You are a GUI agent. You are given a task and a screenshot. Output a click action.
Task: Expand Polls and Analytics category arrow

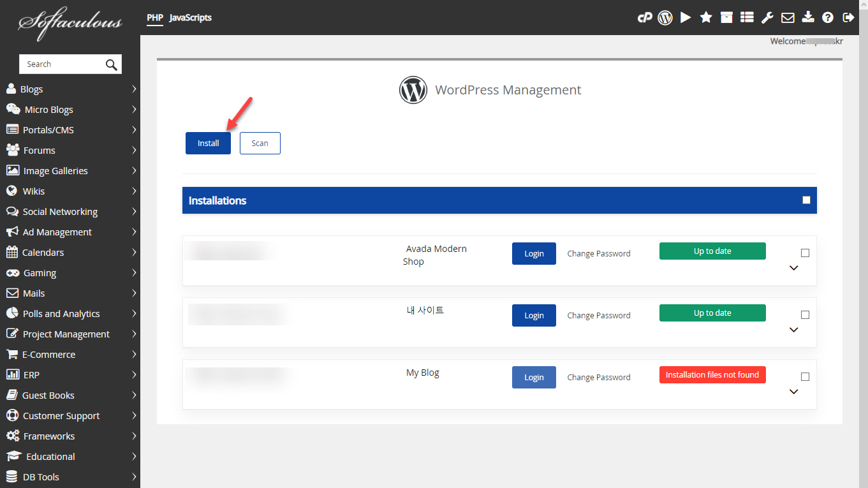coord(134,313)
